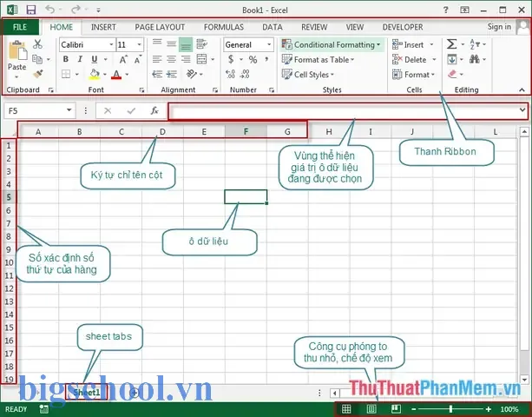The width and height of the screenshot is (532, 417).
Task: Toggle Italic formatting
Action: pyautogui.click(x=80, y=59)
